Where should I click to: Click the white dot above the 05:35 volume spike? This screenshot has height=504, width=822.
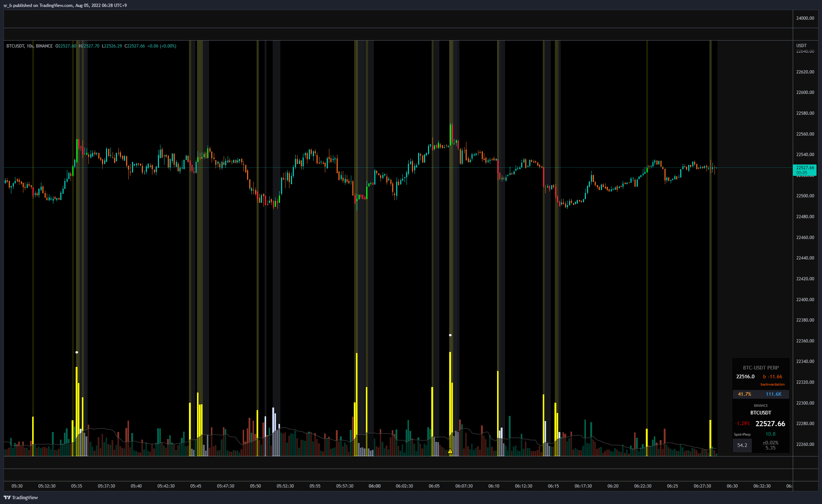(x=77, y=352)
